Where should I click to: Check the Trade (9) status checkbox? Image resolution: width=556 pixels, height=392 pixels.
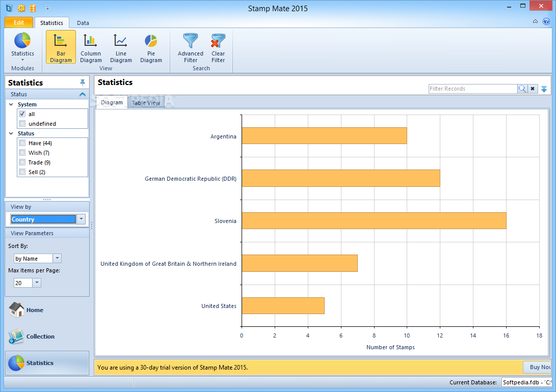(22, 162)
